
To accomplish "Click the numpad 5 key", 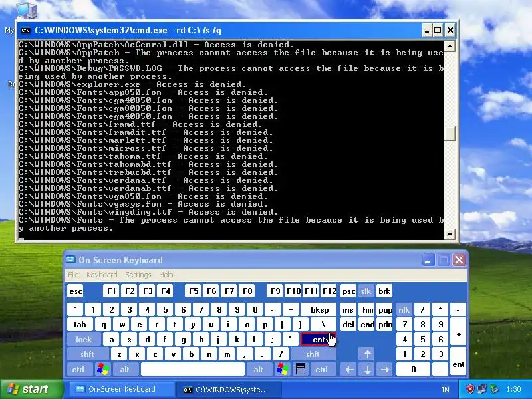I will point(422,339).
